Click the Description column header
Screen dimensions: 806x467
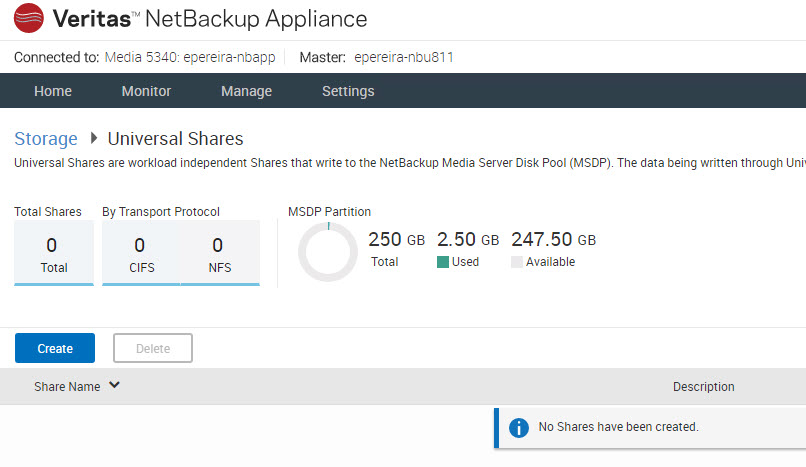(703, 386)
